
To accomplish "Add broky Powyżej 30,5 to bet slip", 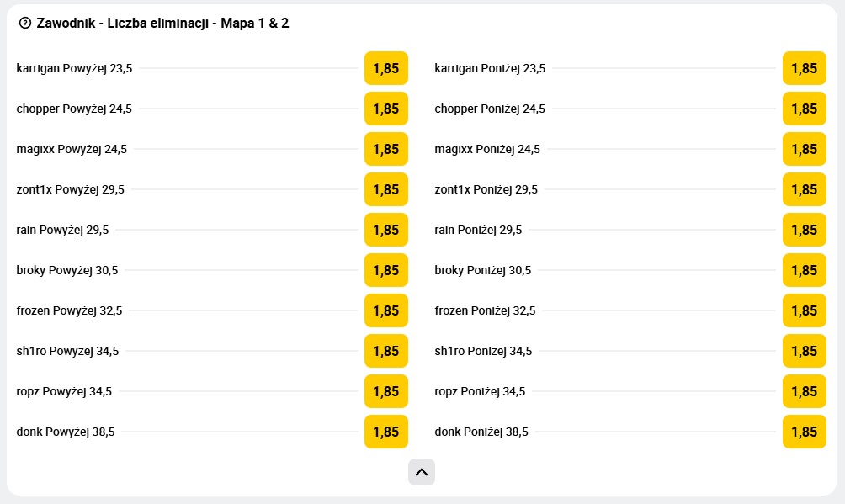I will 385,270.
